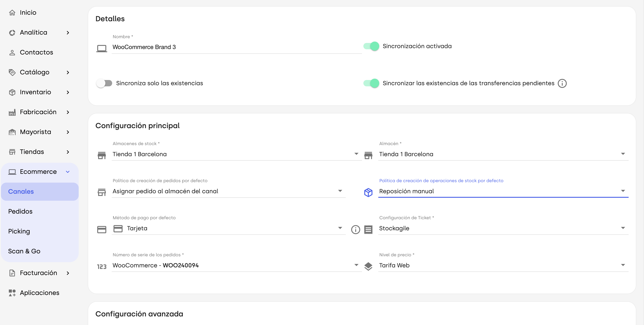Click info icon next to Método de pago
This screenshot has height=325, width=644.
pos(355,229)
